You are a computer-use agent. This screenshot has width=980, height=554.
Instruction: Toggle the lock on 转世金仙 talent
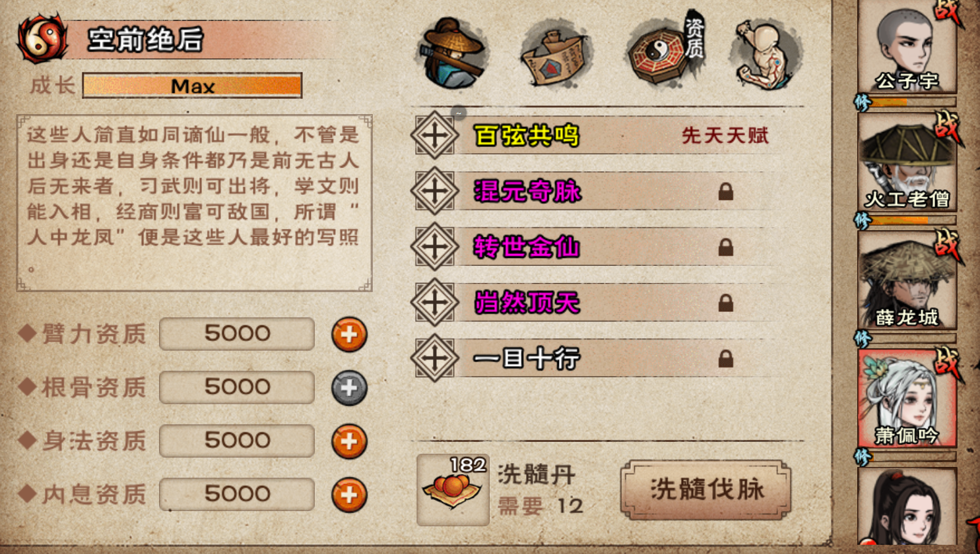pyautogui.click(x=726, y=247)
